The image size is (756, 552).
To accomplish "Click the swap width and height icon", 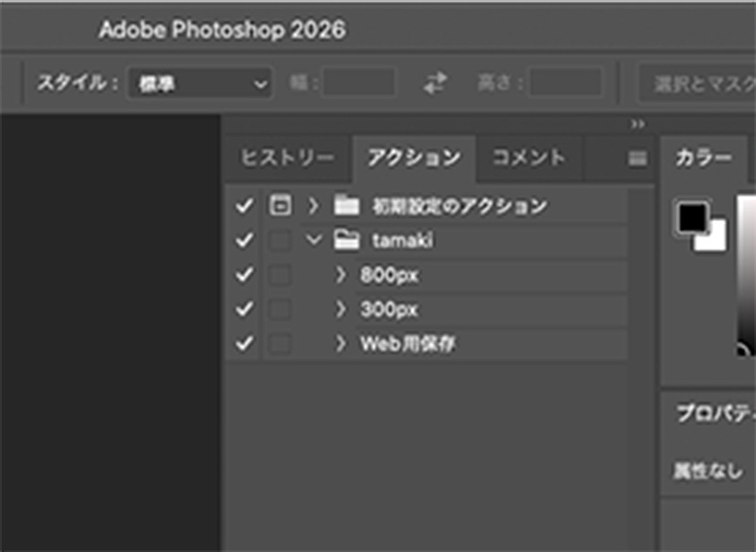I will pyautogui.click(x=435, y=83).
